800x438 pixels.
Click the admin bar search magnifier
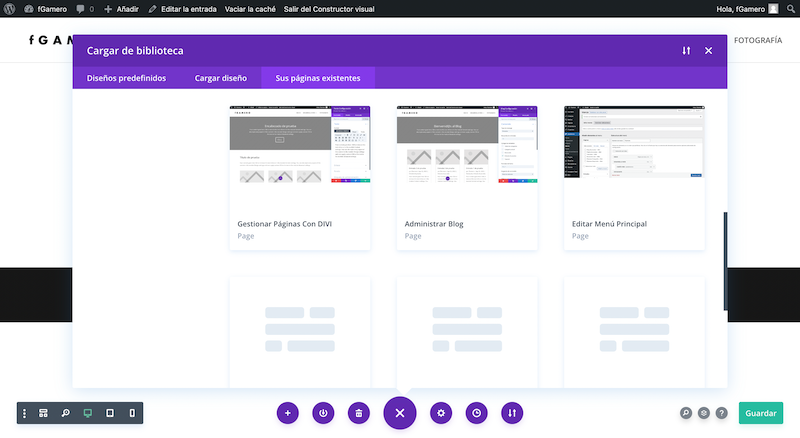[790, 9]
